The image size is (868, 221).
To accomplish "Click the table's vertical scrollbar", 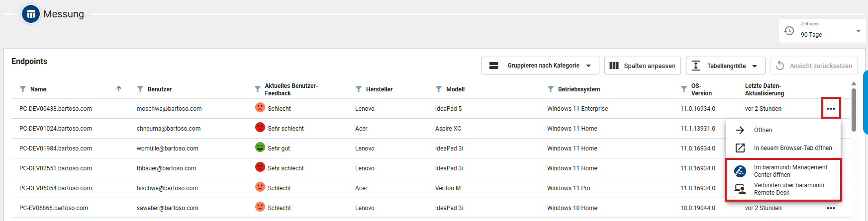I will pyautogui.click(x=854, y=109).
